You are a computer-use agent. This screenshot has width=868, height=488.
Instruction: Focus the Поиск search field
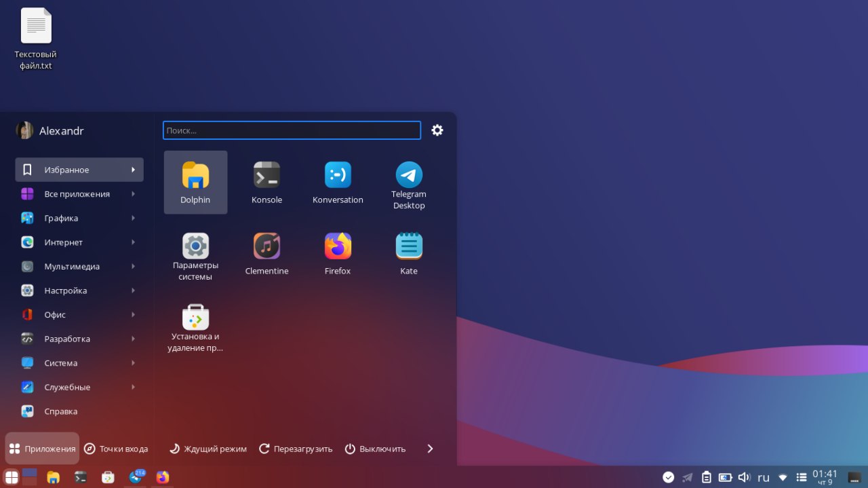tap(292, 130)
